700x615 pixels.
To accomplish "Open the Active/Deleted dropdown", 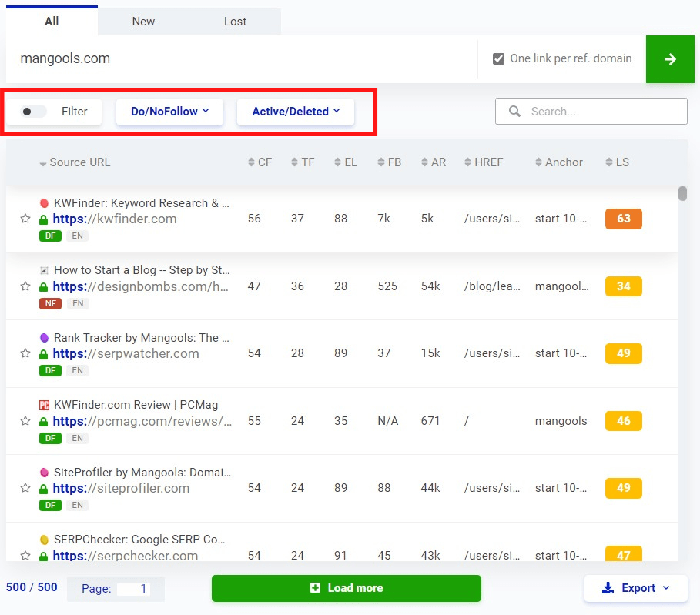I will pos(296,112).
